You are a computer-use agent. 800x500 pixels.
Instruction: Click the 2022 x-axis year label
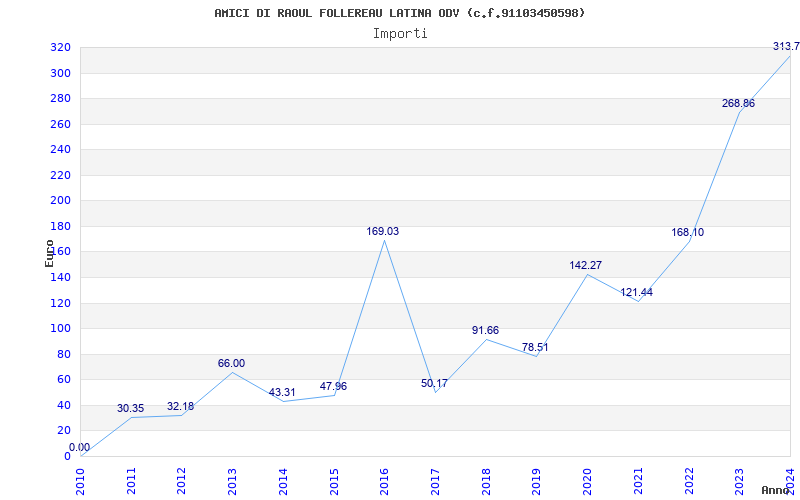(x=689, y=481)
